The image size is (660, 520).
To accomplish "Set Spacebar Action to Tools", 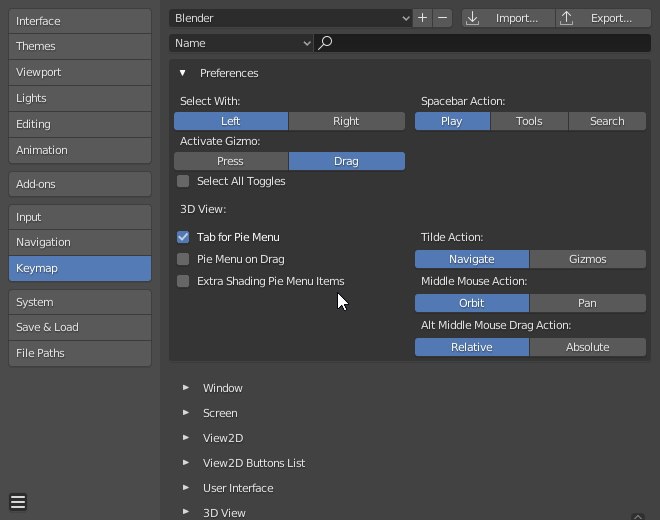I will click(x=530, y=121).
